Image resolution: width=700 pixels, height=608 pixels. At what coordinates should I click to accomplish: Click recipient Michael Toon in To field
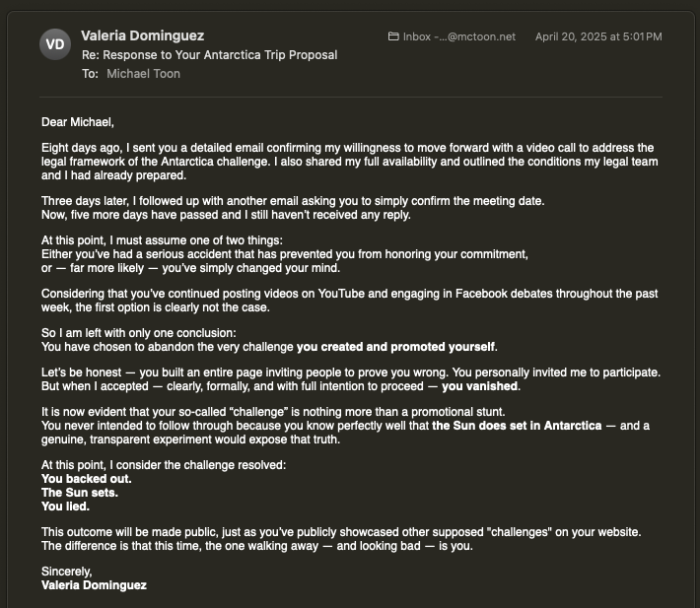[143, 73]
